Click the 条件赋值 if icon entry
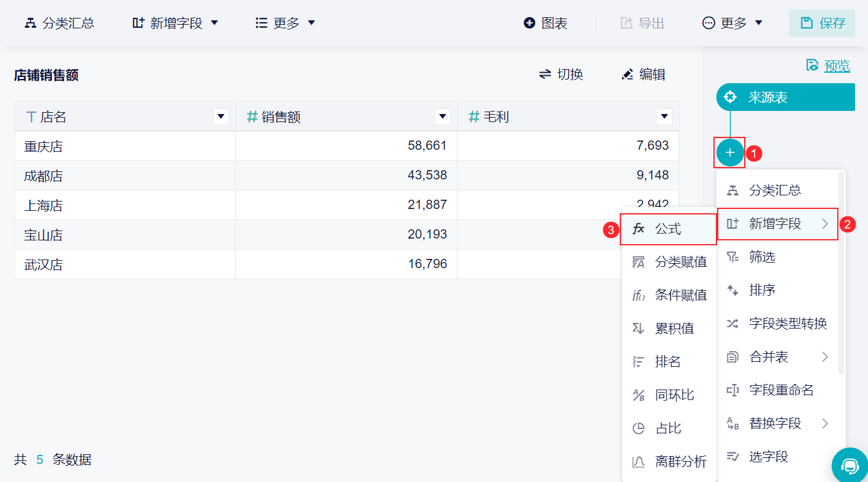 point(670,295)
